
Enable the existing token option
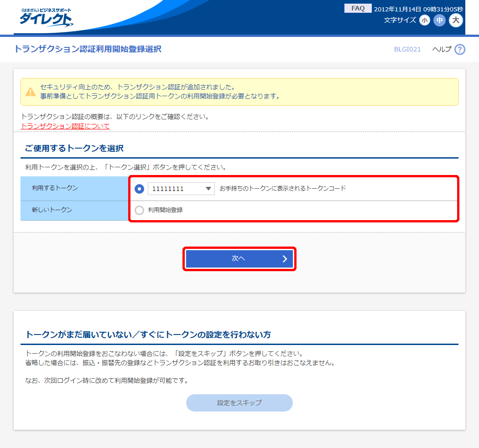[139, 189]
